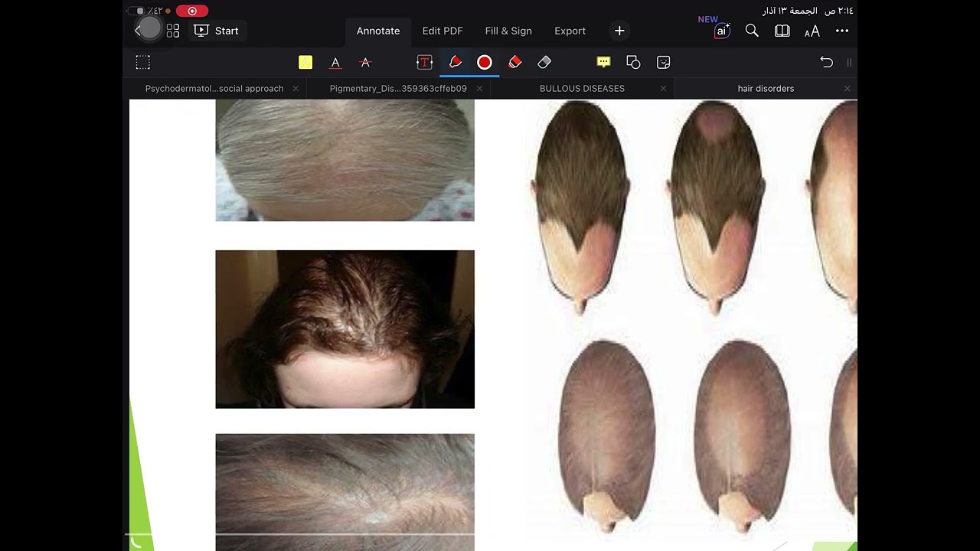Image resolution: width=980 pixels, height=551 pixels.
Task: Go back with the left arrow
Action: pos(138,31)
